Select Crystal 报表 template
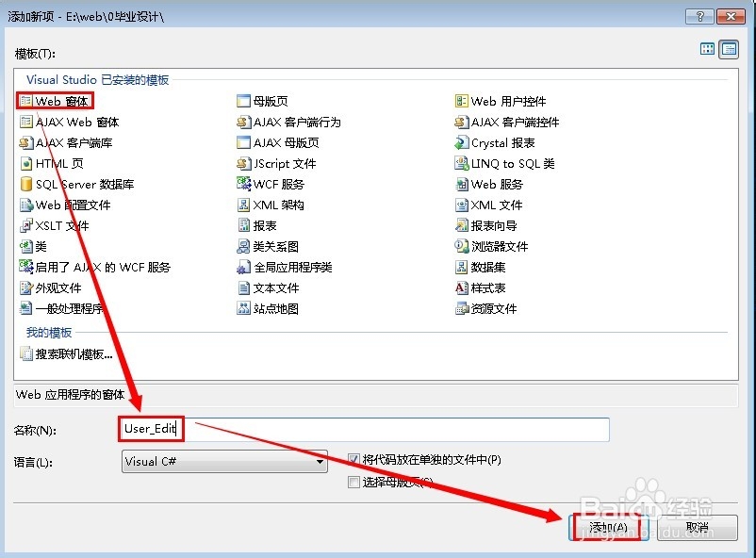 [x=495, y=142]
